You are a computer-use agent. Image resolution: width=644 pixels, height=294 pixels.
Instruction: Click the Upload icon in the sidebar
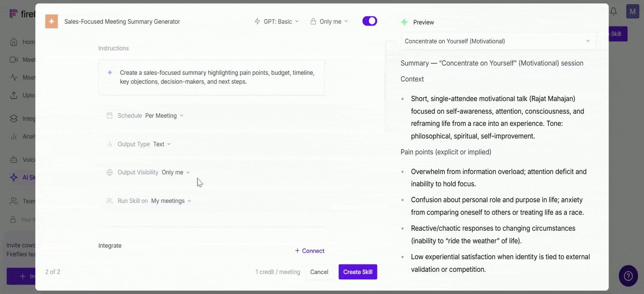pos(14,95)
